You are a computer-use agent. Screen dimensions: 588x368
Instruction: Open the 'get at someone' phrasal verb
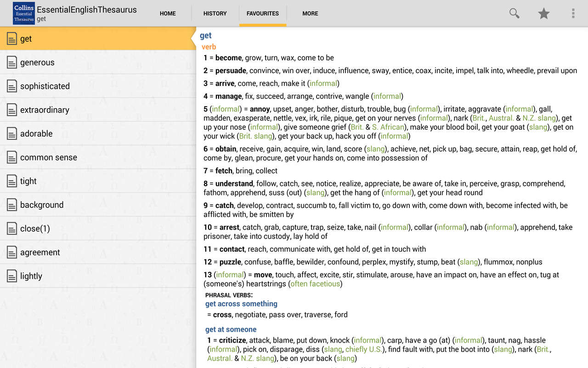pyautogui.click(x=231, y=329)
